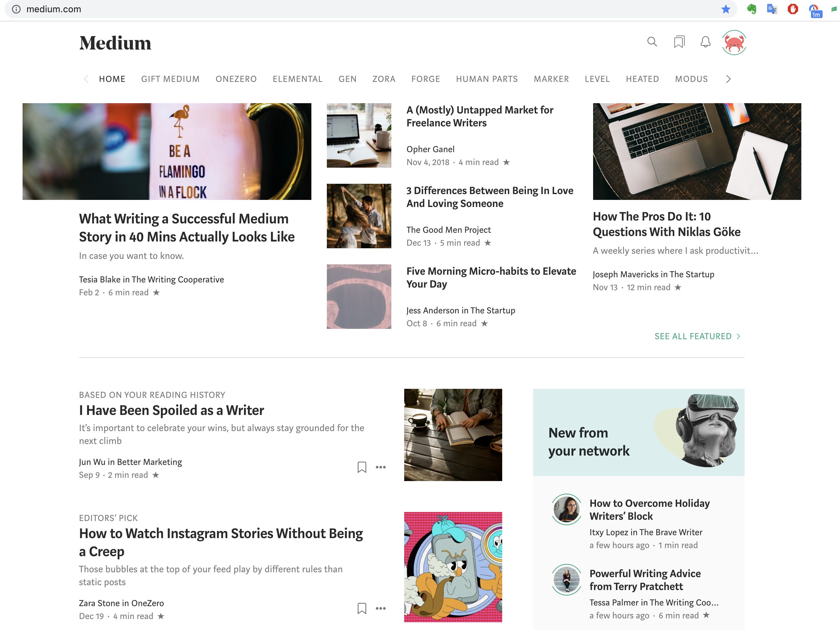The height and width of the screenshot is (630, 840).
Task: Open the HUMAN PARTS topic tab
Action: click(486, 79)
